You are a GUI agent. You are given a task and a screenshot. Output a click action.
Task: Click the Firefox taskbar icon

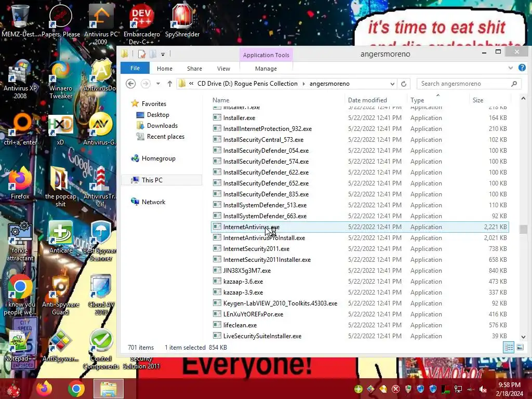[45, 389]
